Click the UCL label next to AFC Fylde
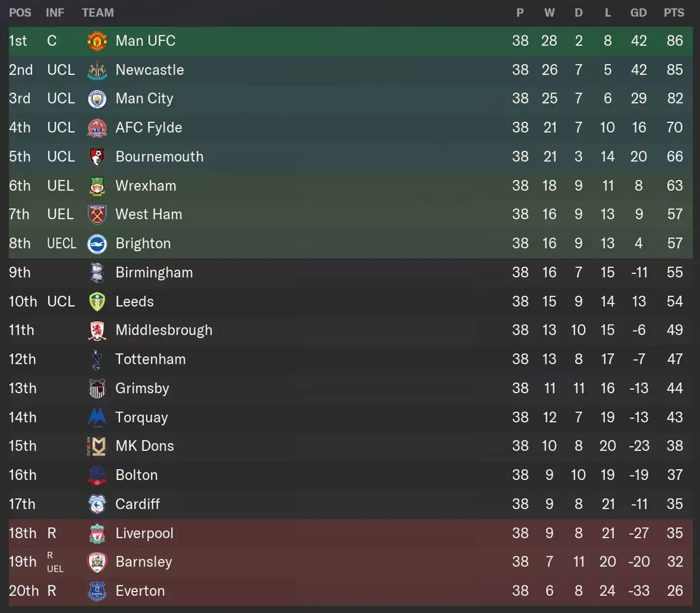The height and width of the screenshot is (613, 700). tap(61, 127)
